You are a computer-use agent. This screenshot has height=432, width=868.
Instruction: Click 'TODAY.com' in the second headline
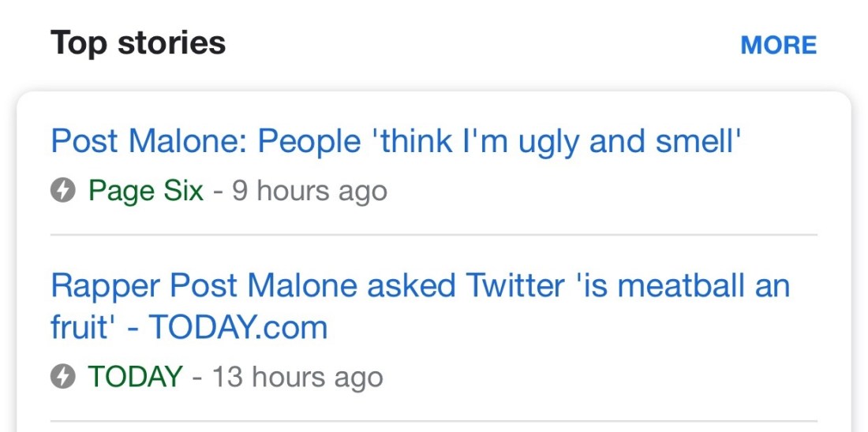pyautogui.click(x=238, y=327)
